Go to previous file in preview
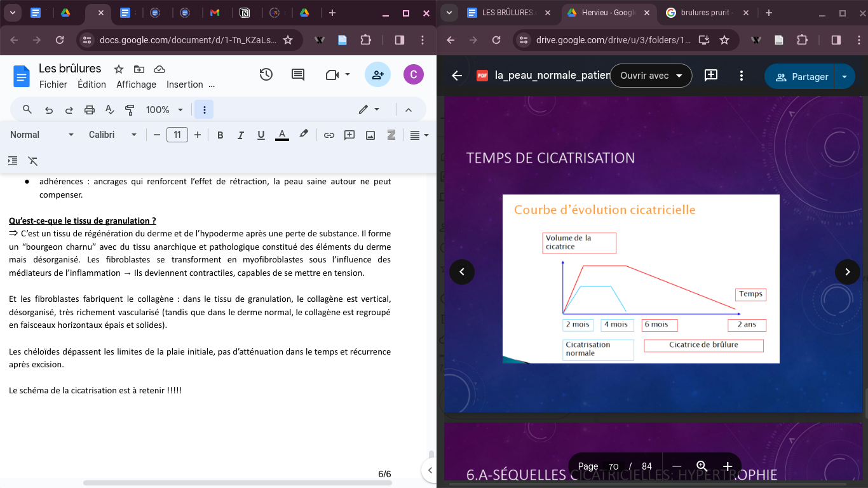 462,272
